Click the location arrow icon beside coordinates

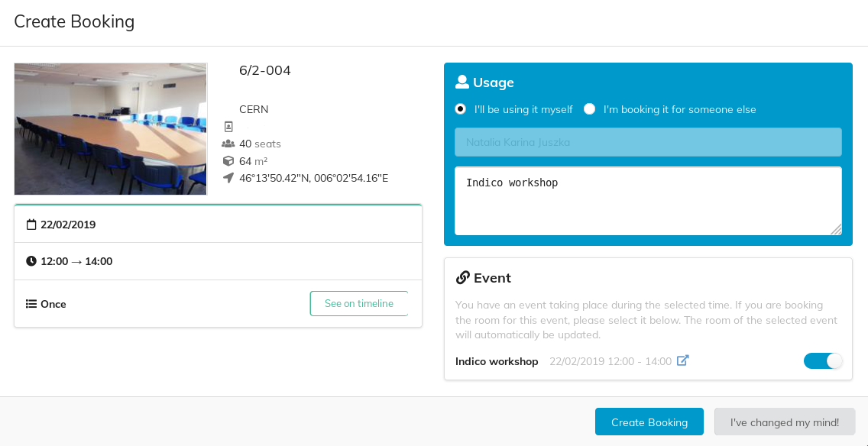coord(228,178)
